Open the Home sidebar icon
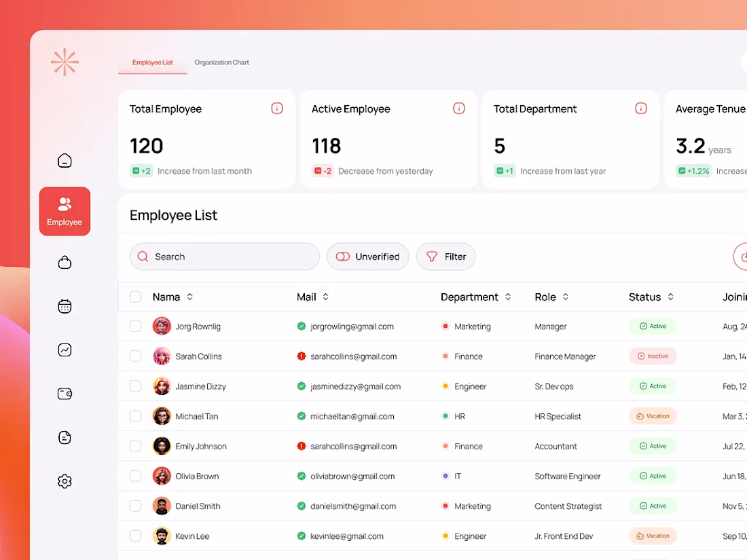The image size is (747, 560). 65,160
